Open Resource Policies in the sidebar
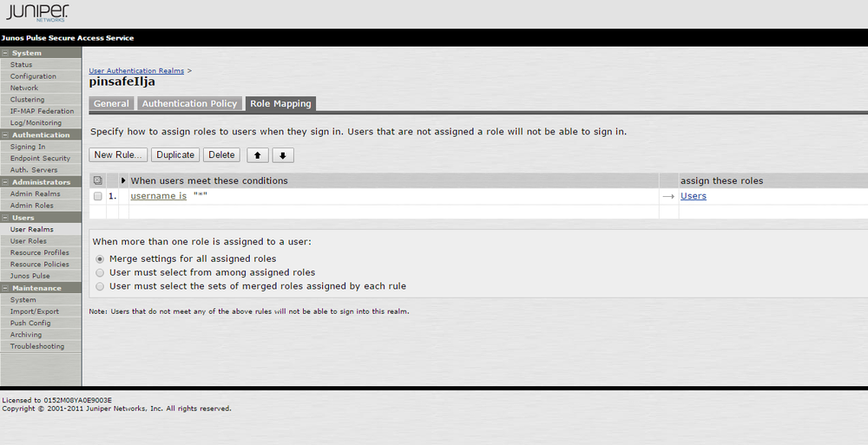Image resolution: width=868 pixels, height=445 pixels. [39, 264]
